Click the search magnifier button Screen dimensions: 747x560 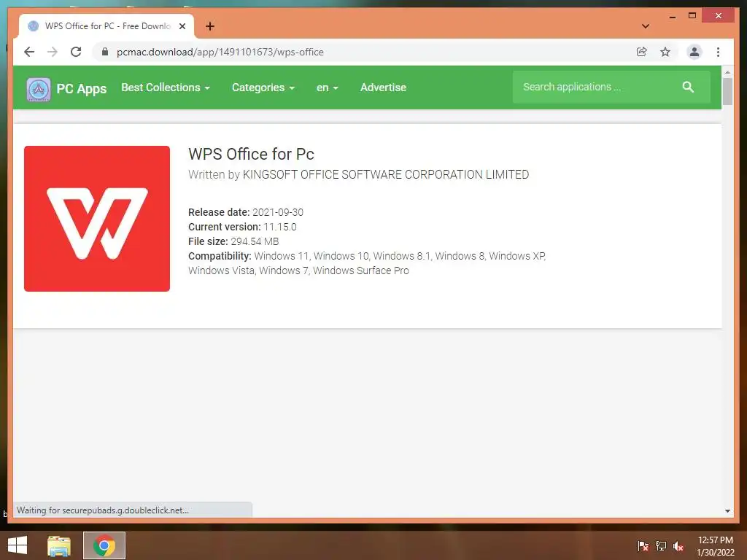point(687,87)
